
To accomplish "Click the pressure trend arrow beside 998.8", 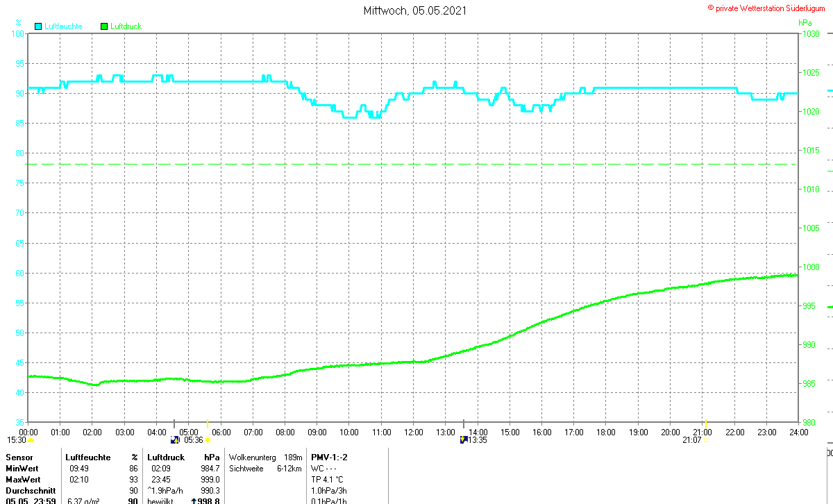I will point(194,501).
